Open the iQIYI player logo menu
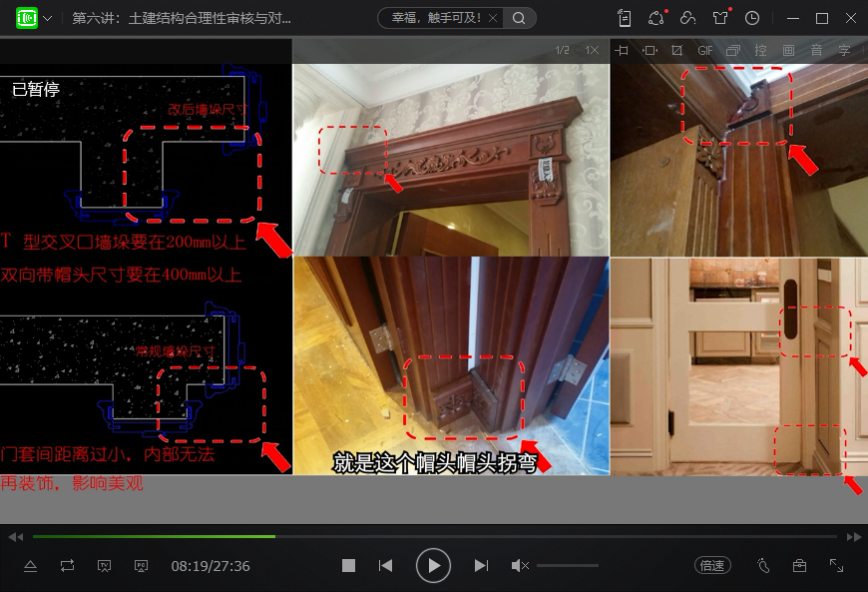The image size is (868, 592). click(x=27, y=18)
